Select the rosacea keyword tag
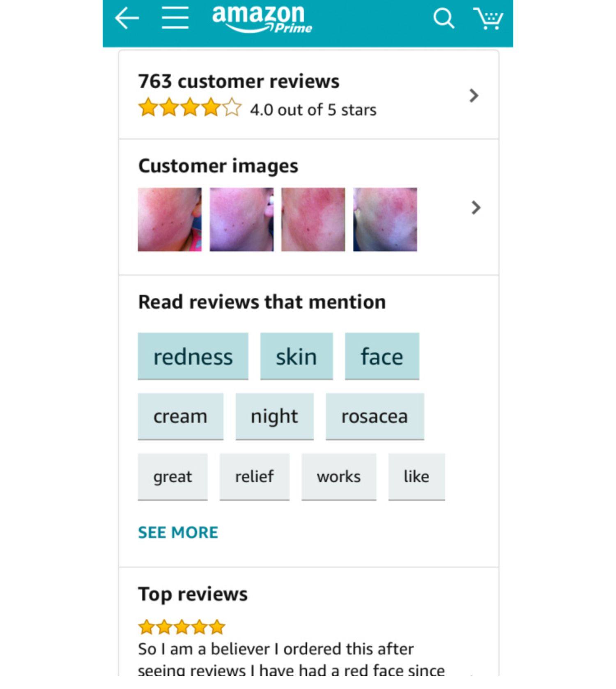 click(375, 416)
